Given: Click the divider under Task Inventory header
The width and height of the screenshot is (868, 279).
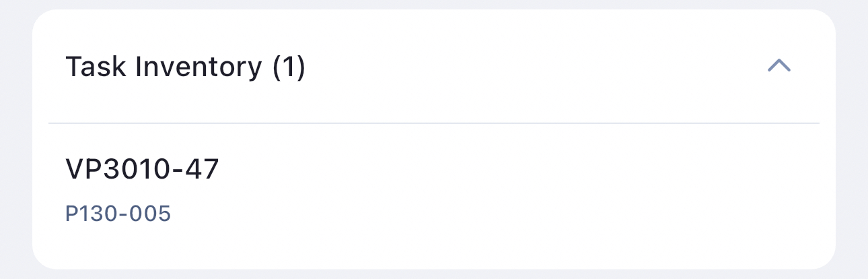Looking at the screenshot, I should (x=433, y=123).
